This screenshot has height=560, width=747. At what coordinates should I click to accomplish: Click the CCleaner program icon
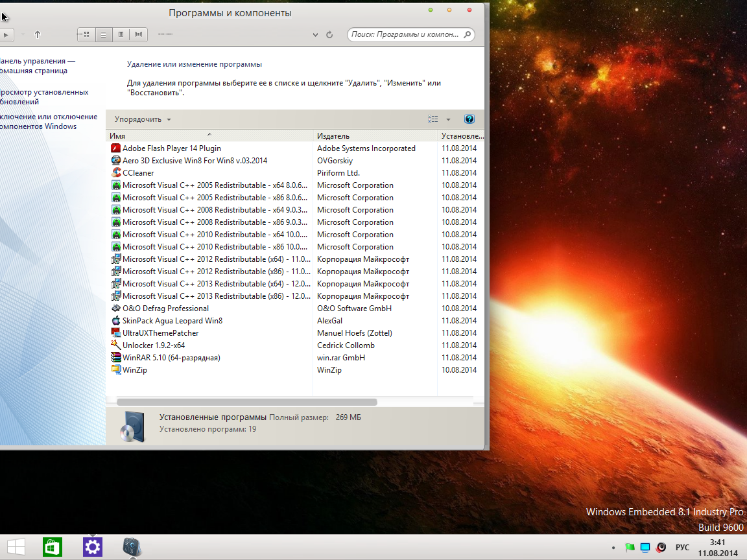tap(116, 173)
